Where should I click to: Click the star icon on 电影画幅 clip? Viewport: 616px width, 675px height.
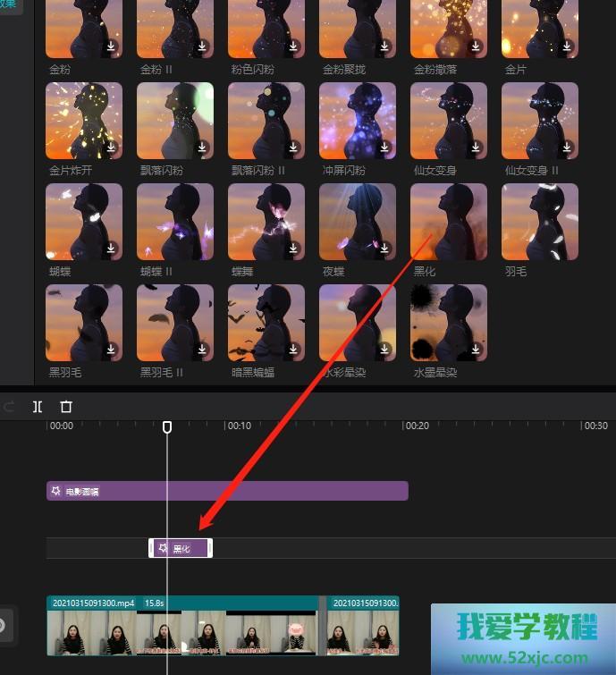point(56,491)
